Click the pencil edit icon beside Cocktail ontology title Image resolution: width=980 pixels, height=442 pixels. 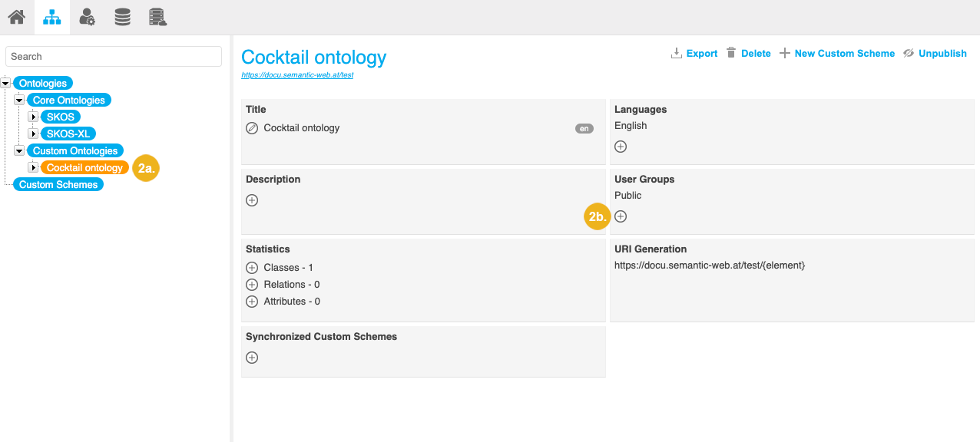(x=252, y=128)
